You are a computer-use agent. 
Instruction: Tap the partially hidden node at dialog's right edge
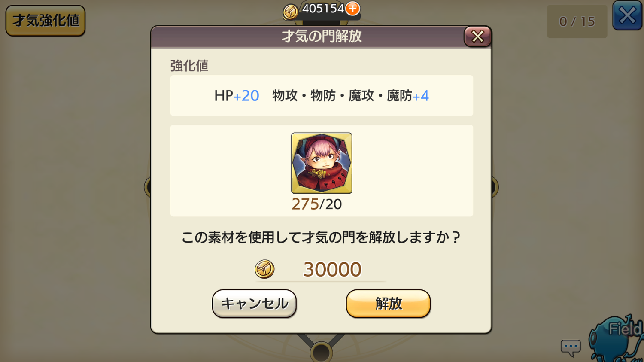(495, 187)
